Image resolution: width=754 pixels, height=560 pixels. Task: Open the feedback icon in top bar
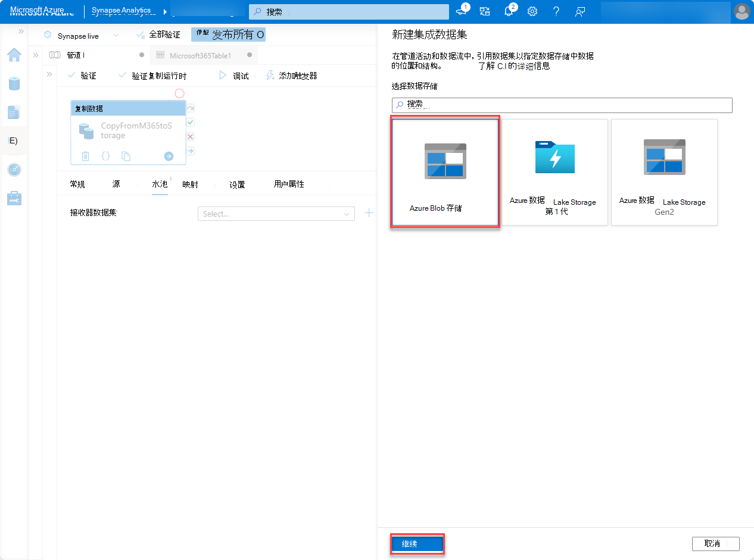pos(579,11)
